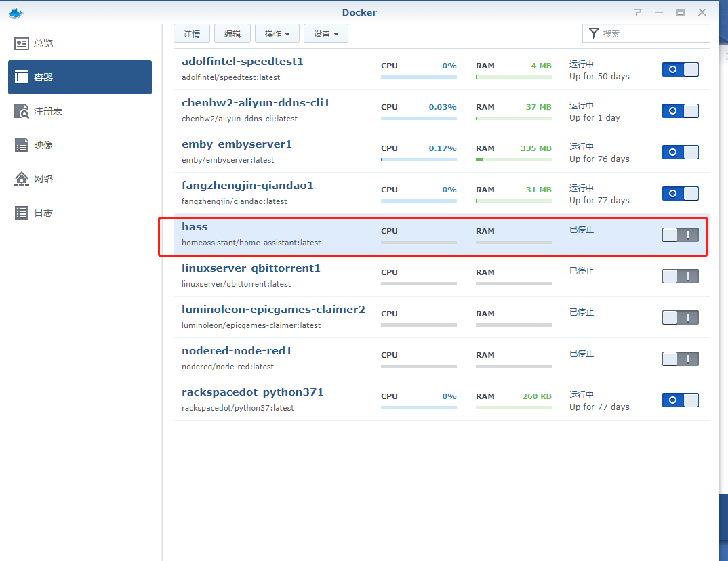Stop the emby-embyserver1 container toggle
The image size is (728, 561).
[680, 152]
